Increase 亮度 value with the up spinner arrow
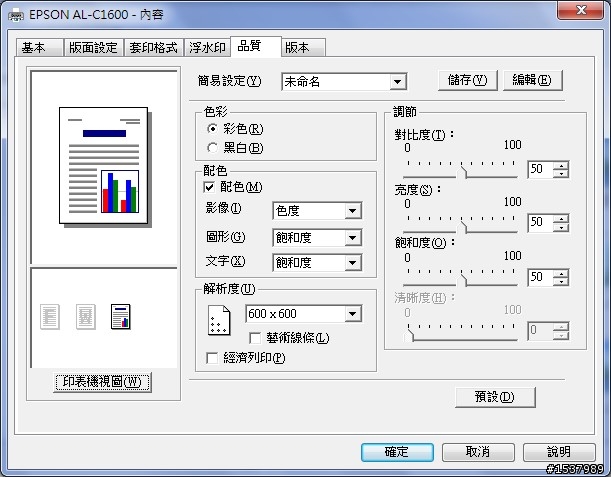Image resolution: width=611 pixels, height=477 pixels. [561, 219]
